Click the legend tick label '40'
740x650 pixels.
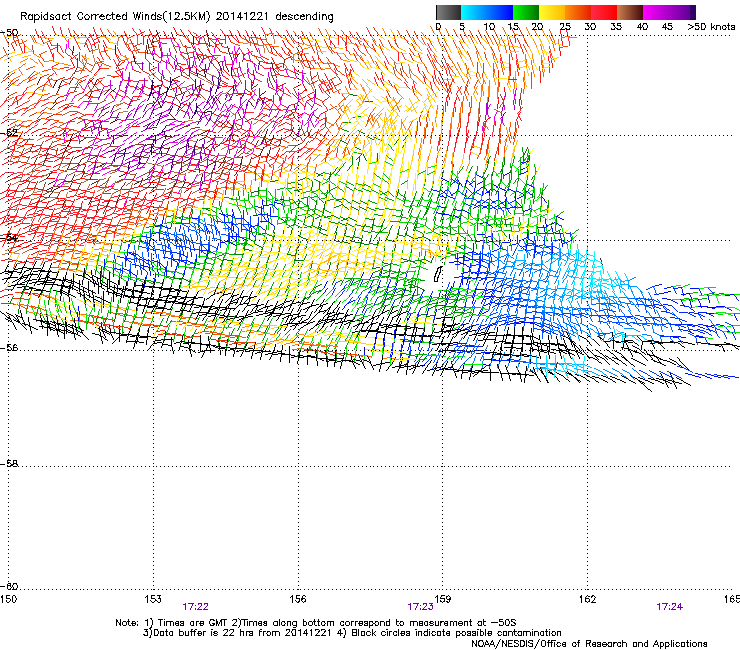642,27
